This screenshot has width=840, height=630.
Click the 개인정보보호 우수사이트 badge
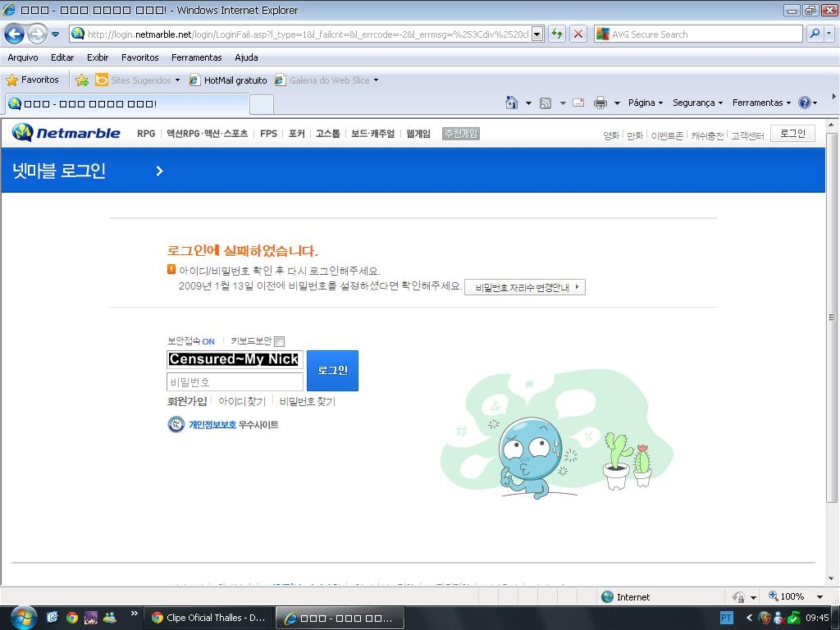tap(223, 424)
